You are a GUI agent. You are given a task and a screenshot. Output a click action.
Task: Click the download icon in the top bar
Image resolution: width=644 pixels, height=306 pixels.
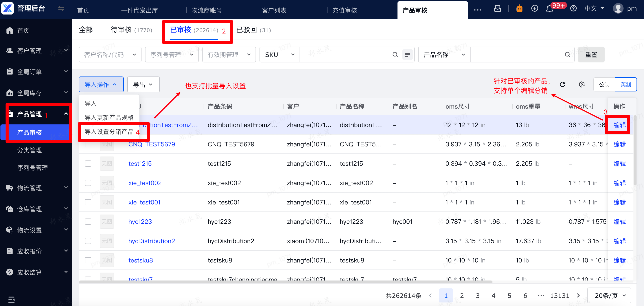534,9
